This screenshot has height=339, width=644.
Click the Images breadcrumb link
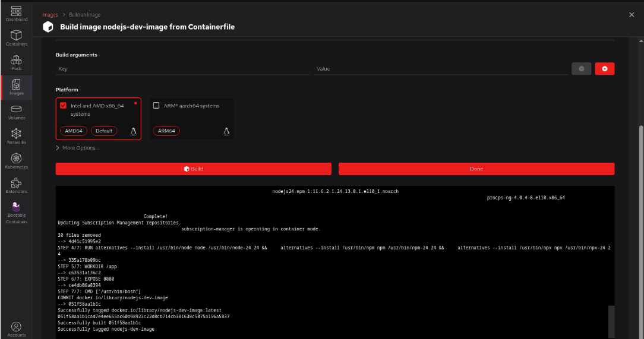50,14
